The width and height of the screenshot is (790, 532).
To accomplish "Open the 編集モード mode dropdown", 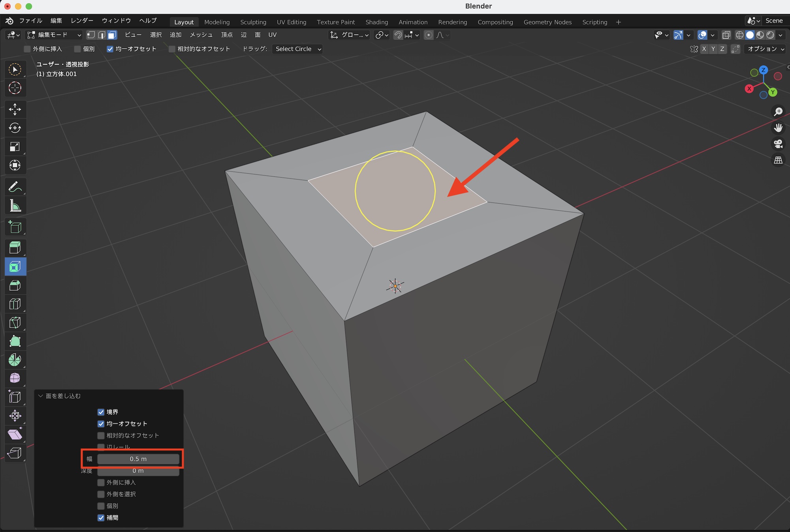I will click(54, 35).
